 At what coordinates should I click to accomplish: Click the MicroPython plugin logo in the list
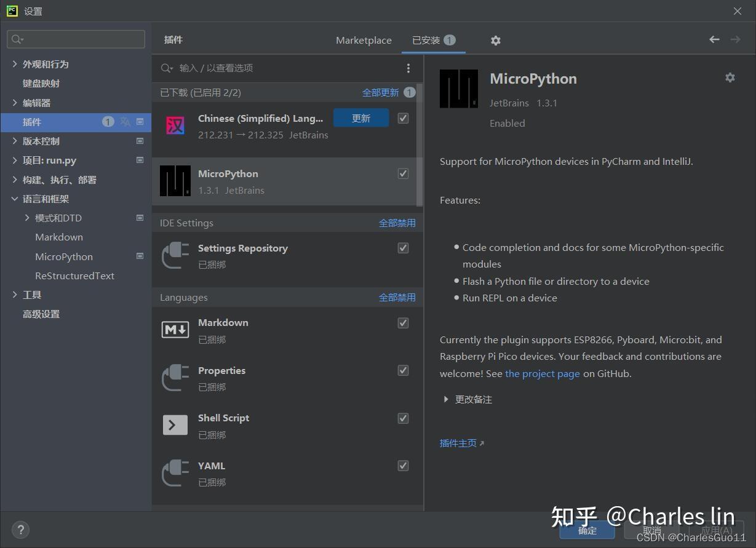pyautogui.click(x=175, y=181)
